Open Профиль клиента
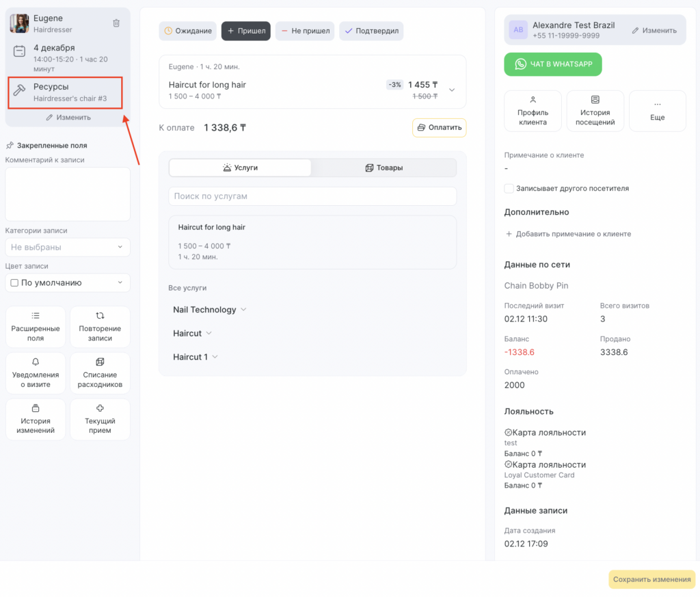Viewport: 700px width, 597px height. (533, 111)
